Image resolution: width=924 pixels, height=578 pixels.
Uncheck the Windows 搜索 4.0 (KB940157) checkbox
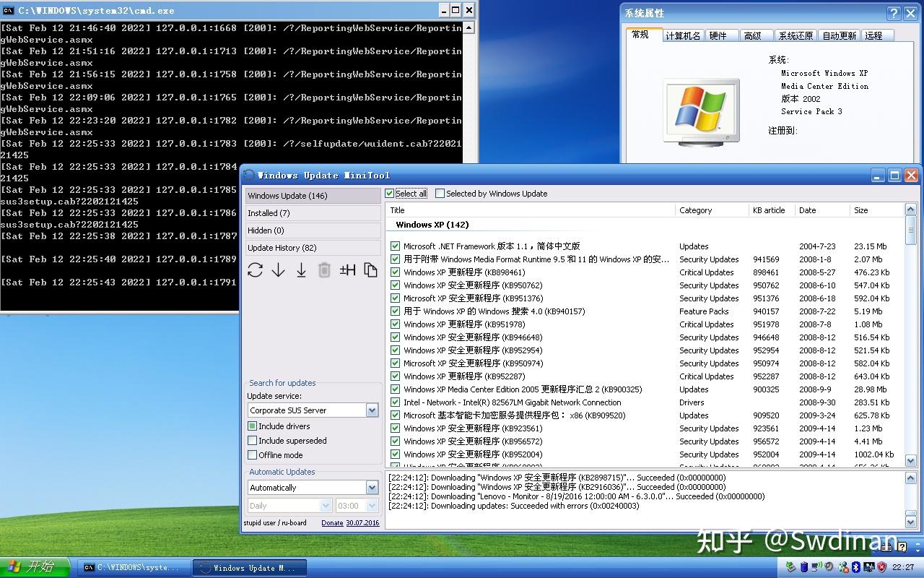395,311
